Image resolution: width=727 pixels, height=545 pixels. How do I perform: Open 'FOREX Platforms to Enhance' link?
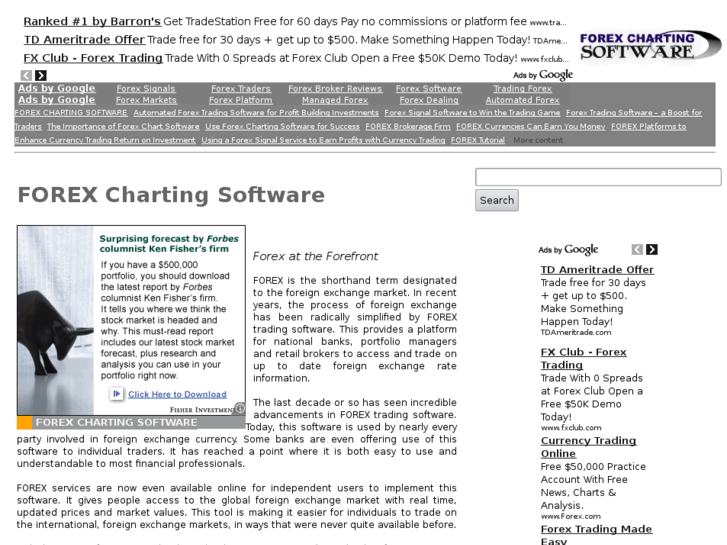648,127
